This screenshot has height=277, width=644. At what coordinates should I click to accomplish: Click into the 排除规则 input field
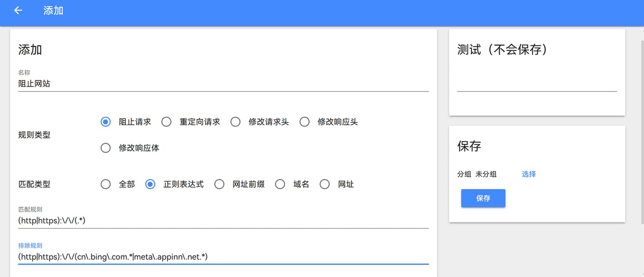coord(223,257)
